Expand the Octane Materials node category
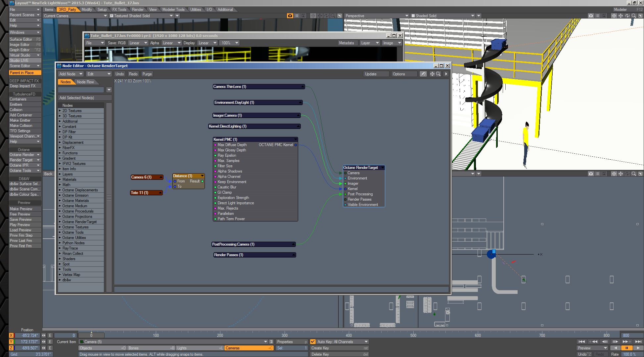The width and height of the screenshot is (644, 357). coord(60,201)
